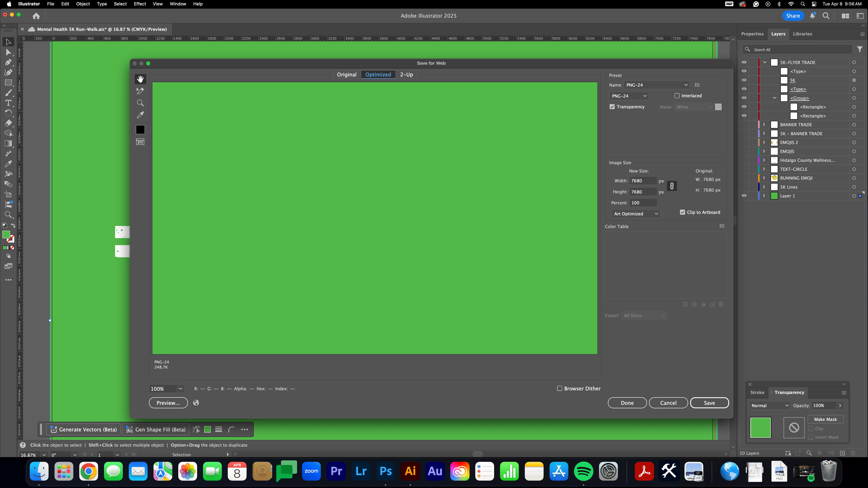Click the Save button
The height and width of the screenshot is (488, 868).
[x=709, y=403]
